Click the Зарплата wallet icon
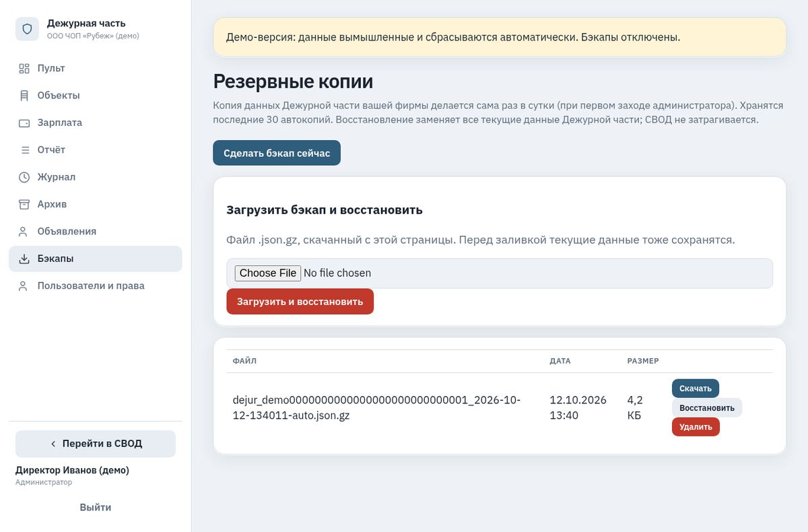This screenshot has height=532, width=808. [24, 123]
